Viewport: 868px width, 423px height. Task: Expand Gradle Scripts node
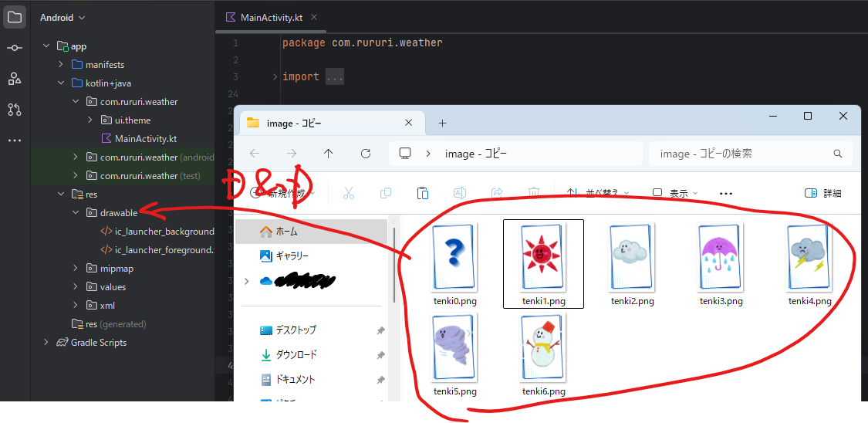click(x=46, y=342)
